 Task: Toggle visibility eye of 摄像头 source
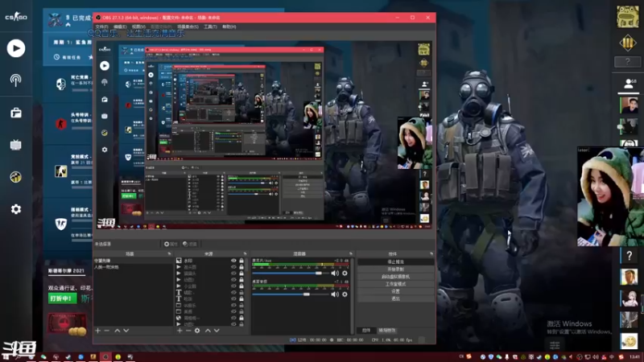pyautogui.click(x=233, y=274)
